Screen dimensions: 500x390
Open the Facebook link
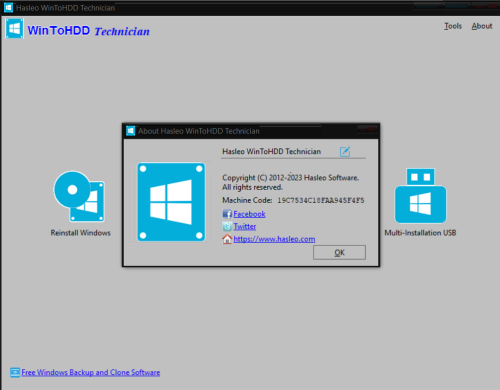(x=249, y=214)
